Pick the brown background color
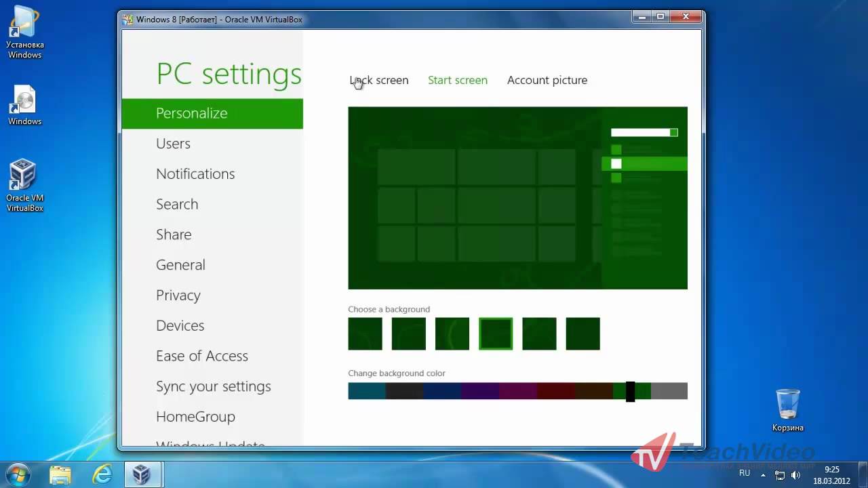The image size is (868, 488). (593, 391)
